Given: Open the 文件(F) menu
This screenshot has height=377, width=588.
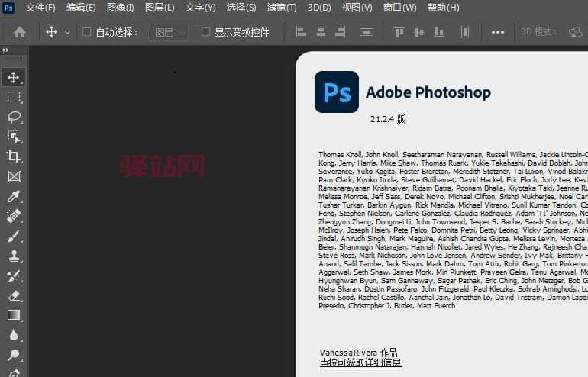Looking at the screenshot, I should coord(40,8).
